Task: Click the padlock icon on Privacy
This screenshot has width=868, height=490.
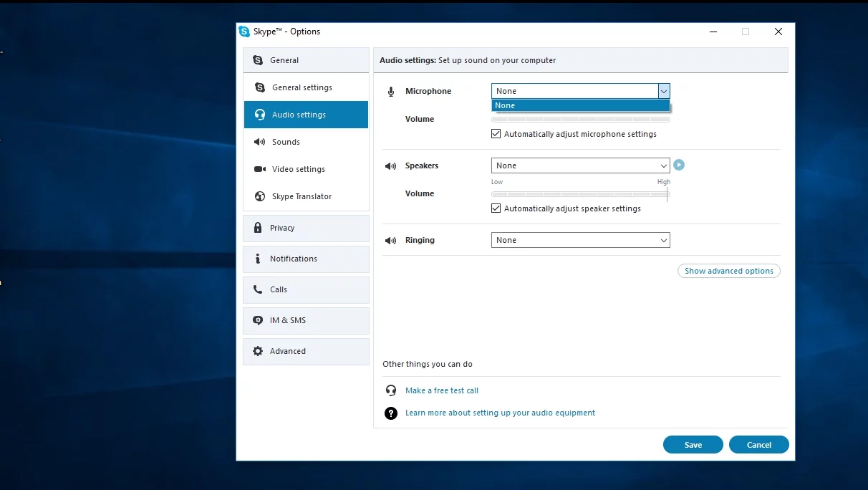Action: coord(258,228)
